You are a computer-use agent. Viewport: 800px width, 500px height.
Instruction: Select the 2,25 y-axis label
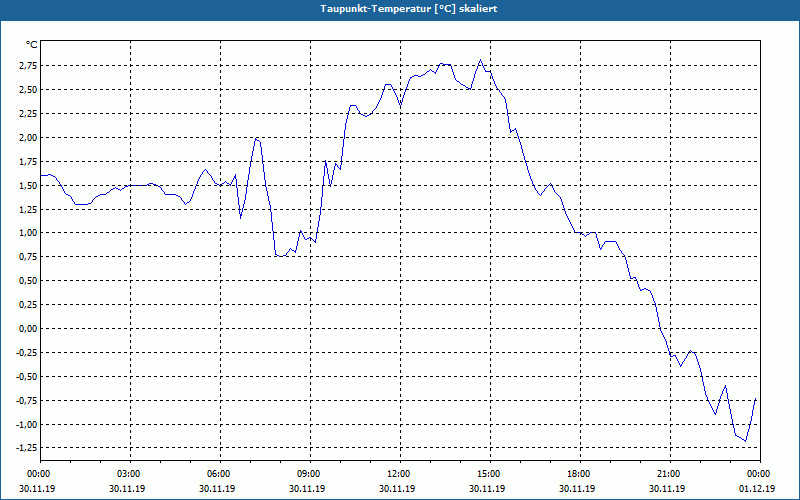pos(28,114)
